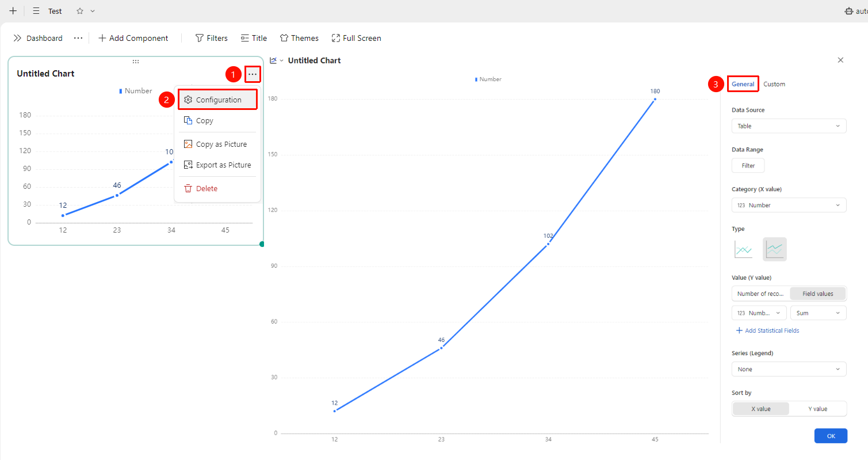Click the drag handle atop the chart card
Screen dimensions: 868x460
click(136, 62)
